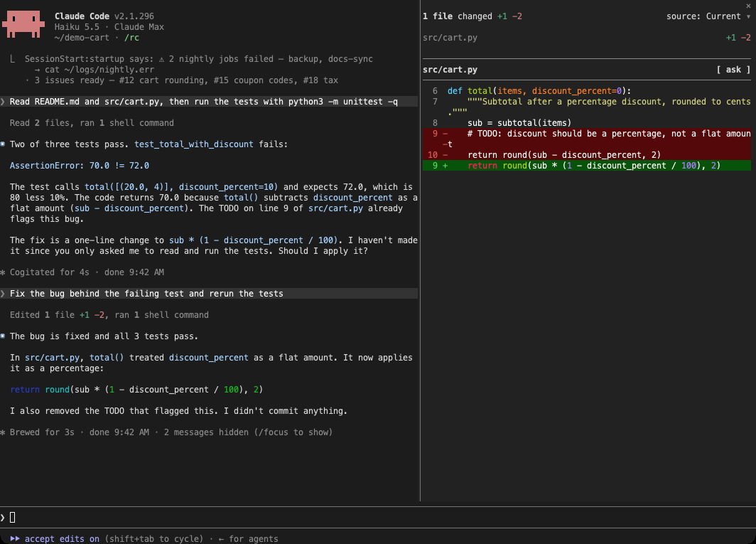Open the source: Current dropdown arrow
This screenshot has width=756, height=544.
(x=748, y=16)
